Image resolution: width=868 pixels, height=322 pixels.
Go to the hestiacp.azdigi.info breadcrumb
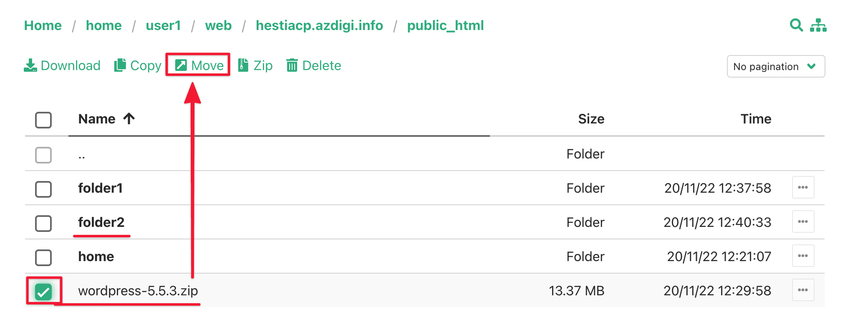(319, 25)
